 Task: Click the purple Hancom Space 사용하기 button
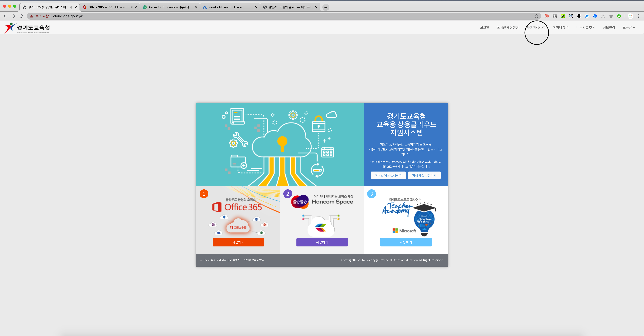[322, 242]
